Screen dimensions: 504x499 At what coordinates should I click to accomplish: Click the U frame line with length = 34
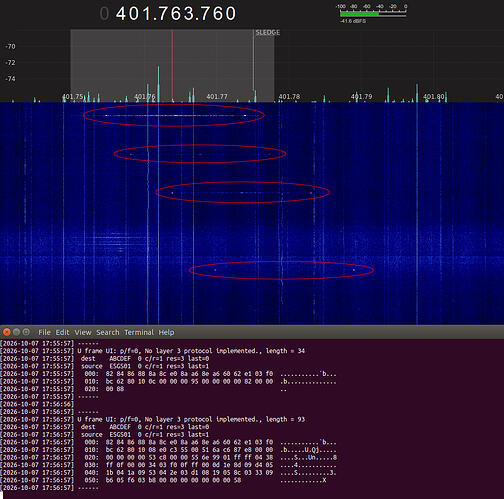pyautogui.click(x=153, y=351)
